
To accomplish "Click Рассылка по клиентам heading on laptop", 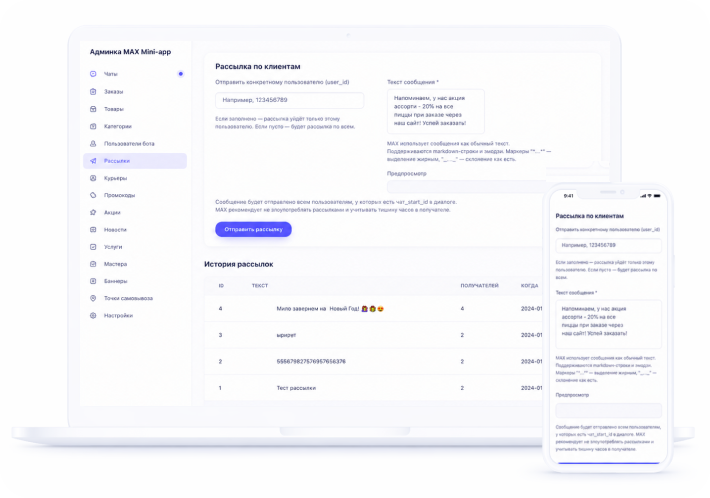I will [x=258, y=67].
